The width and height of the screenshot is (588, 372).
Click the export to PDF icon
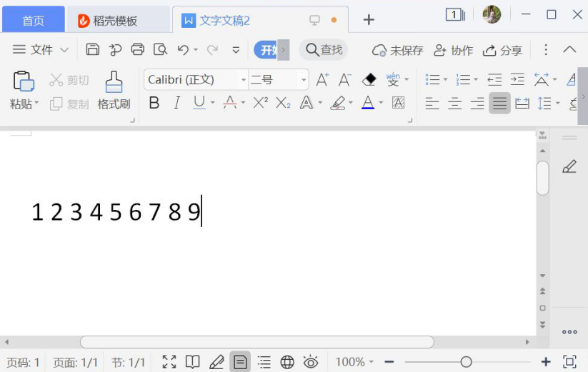click(x=115, y=49)
